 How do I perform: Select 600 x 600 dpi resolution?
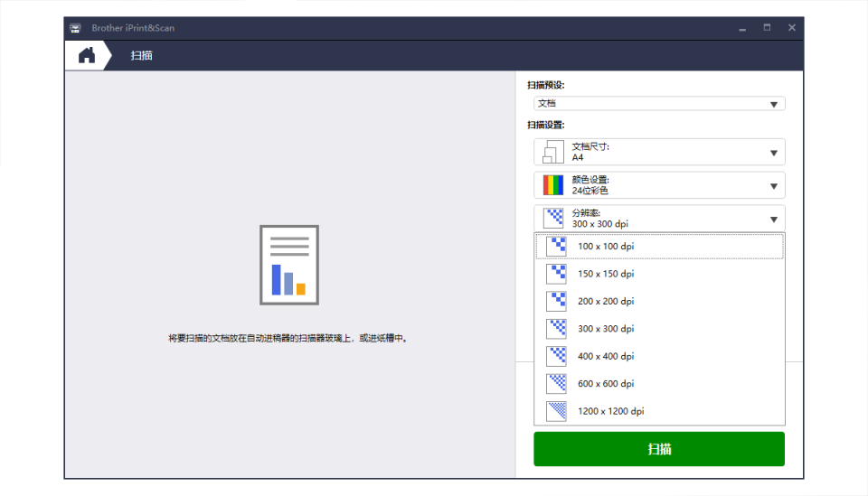(659, 384)
